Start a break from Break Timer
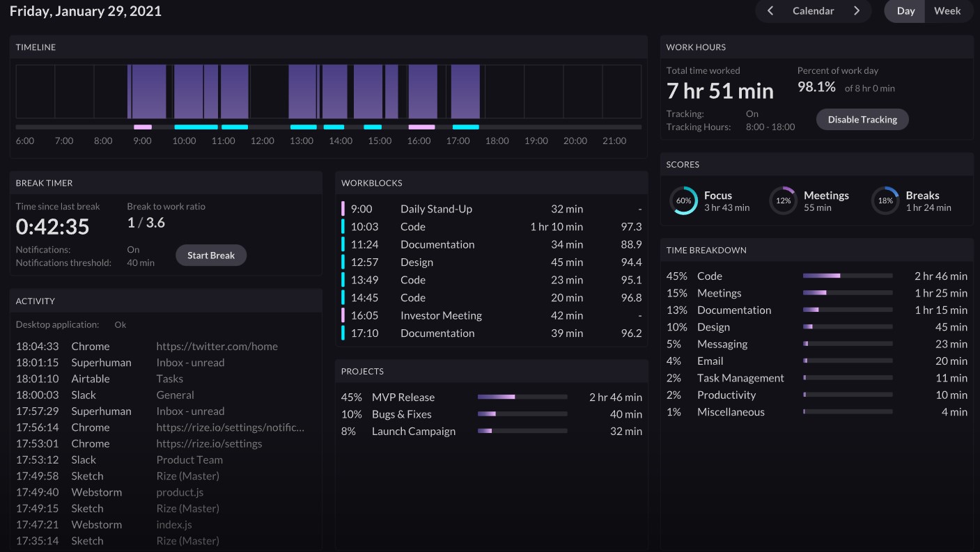 (211, 255)
